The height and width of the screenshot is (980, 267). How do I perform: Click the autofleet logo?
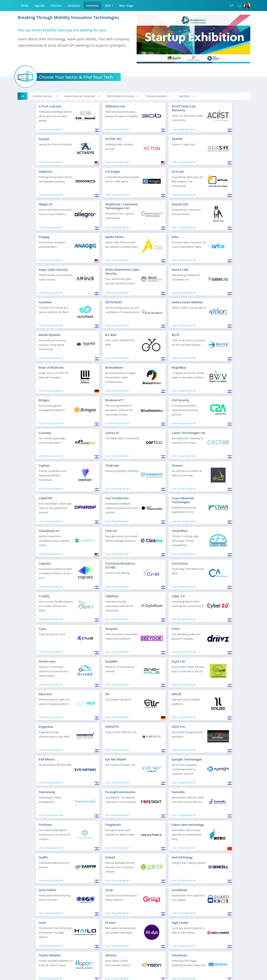[85, 312]
